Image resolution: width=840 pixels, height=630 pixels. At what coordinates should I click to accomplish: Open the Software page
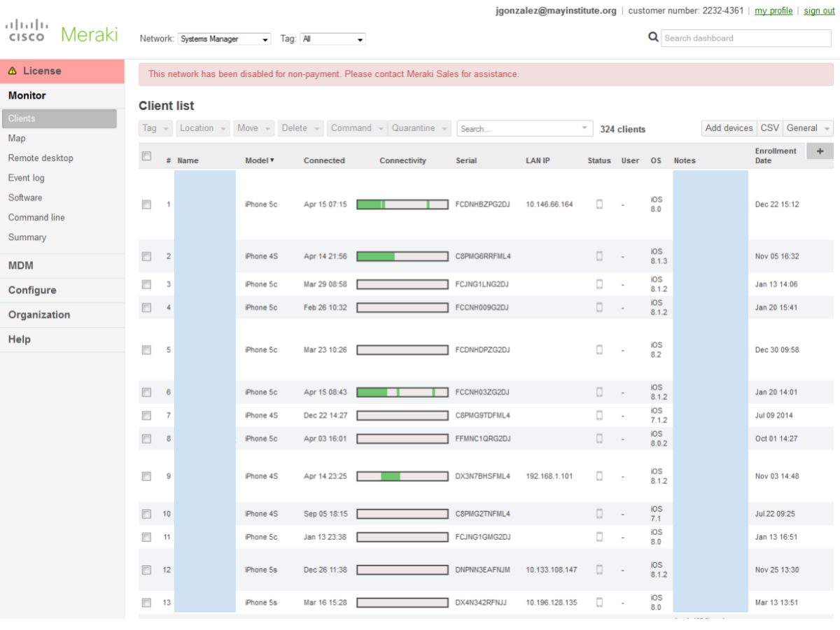tap(25, 197)
